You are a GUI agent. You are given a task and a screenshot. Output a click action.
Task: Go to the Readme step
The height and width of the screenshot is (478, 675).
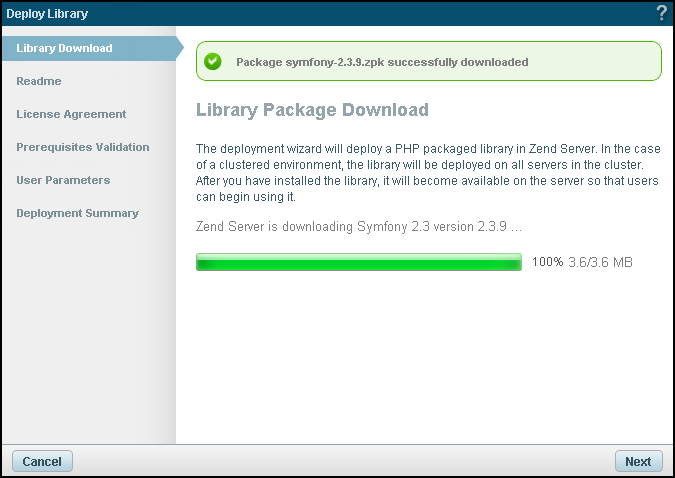point(39,81)
